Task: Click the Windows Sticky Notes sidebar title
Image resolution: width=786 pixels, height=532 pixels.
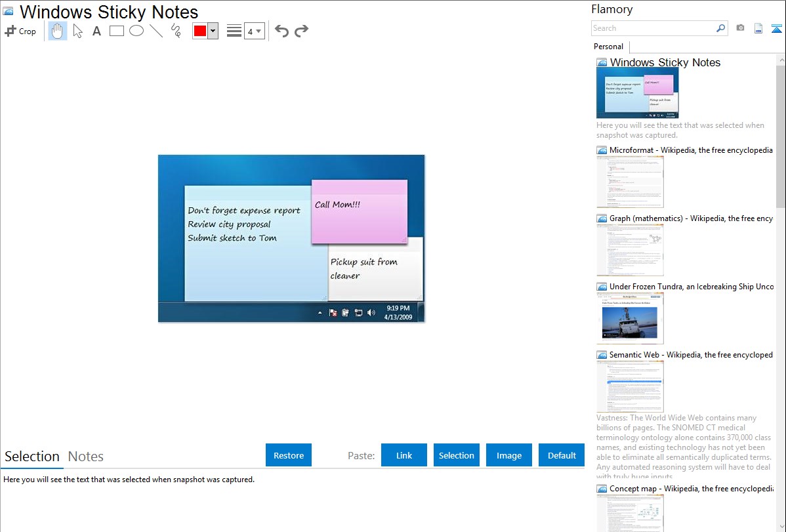Action: point(665,62)
